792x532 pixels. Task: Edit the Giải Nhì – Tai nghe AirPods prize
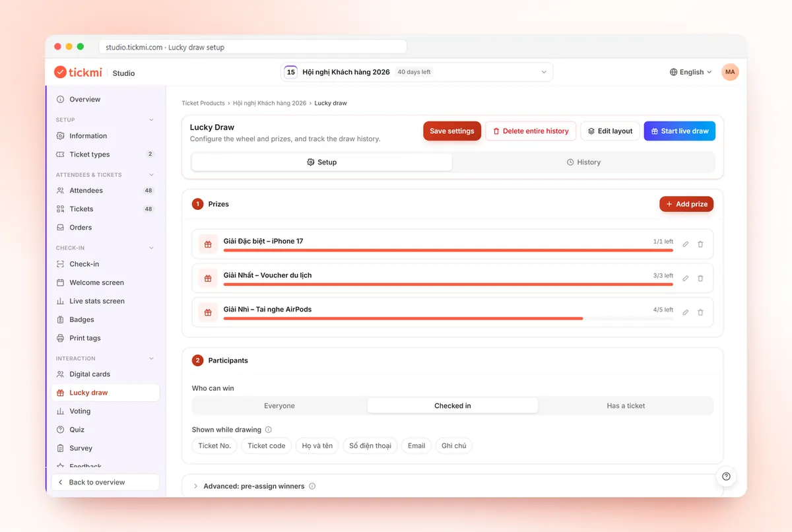point(686,312)
